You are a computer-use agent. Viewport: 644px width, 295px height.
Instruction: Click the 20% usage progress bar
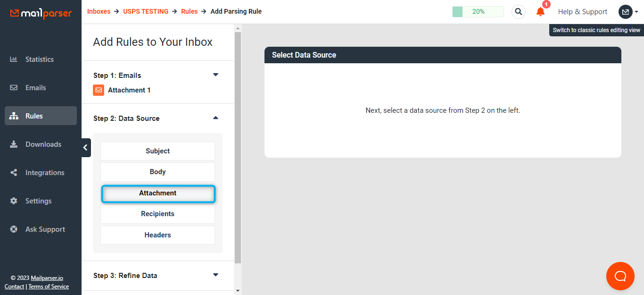click(x=478, y=12)
